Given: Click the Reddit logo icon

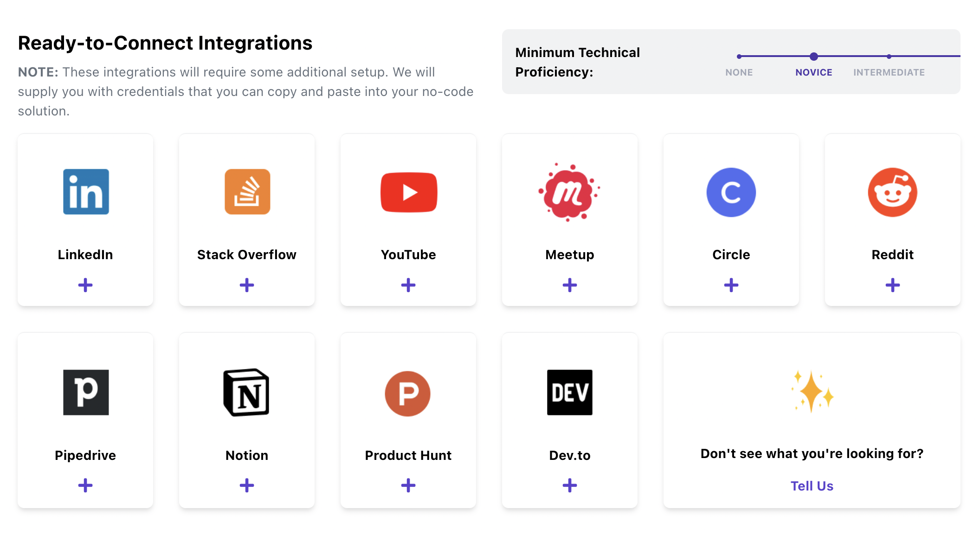Looking at the screenshot, I should (x=893, y=192).
